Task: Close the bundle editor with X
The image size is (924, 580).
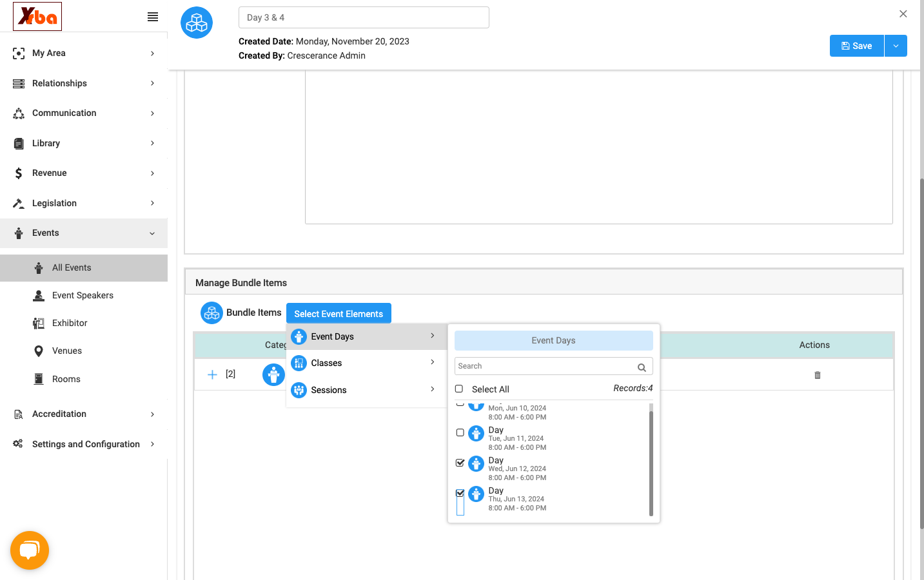Action: pyautogui.click(x=903, y=14)
